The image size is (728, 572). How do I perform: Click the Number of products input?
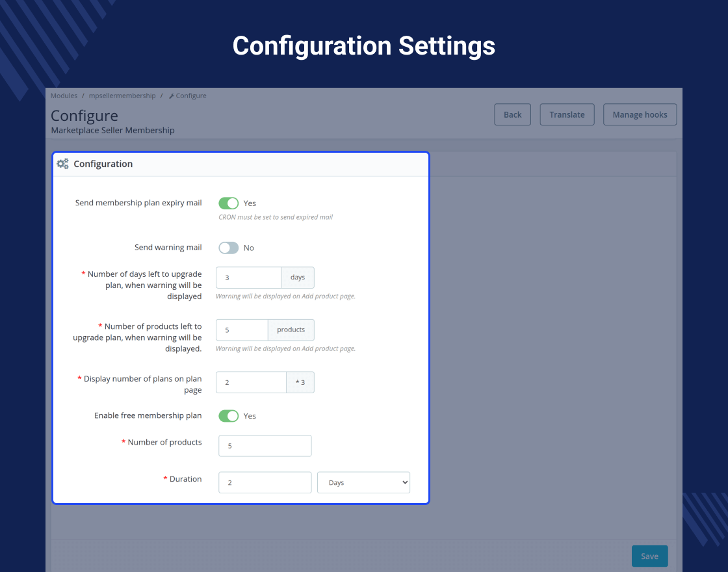(265, 446)
